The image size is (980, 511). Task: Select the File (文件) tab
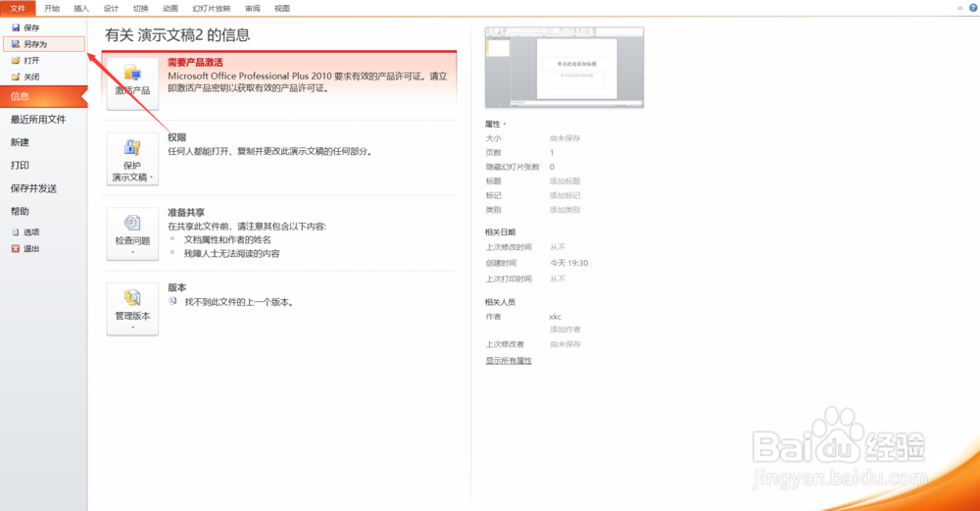click(18, 8)
